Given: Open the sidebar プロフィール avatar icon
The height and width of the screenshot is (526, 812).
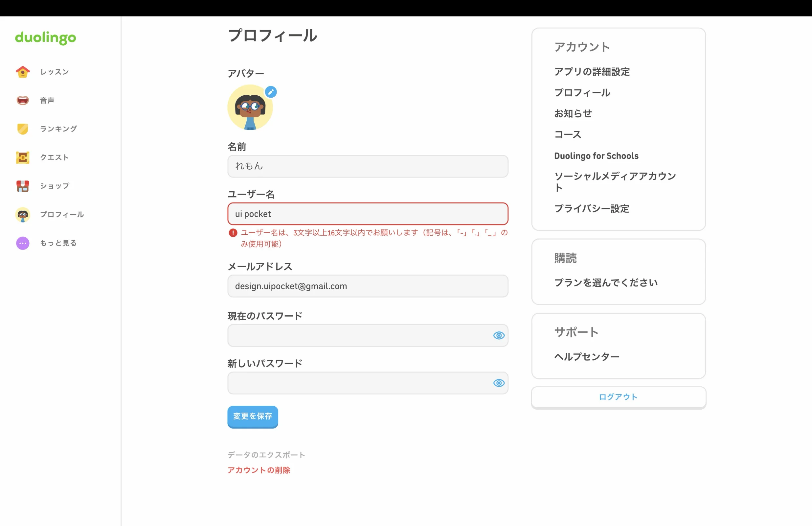Looking at the screenshot, I should (23, 214).
